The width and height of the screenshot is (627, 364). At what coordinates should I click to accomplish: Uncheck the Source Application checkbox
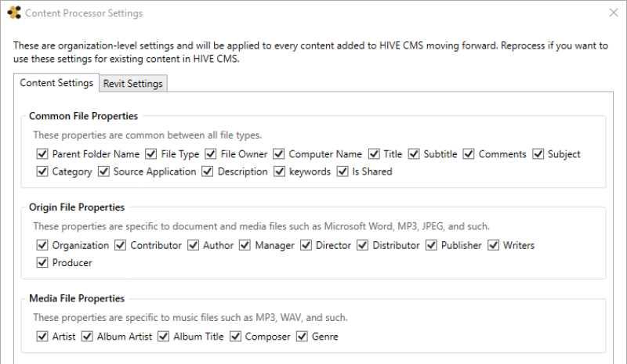(x=103, y=171)
